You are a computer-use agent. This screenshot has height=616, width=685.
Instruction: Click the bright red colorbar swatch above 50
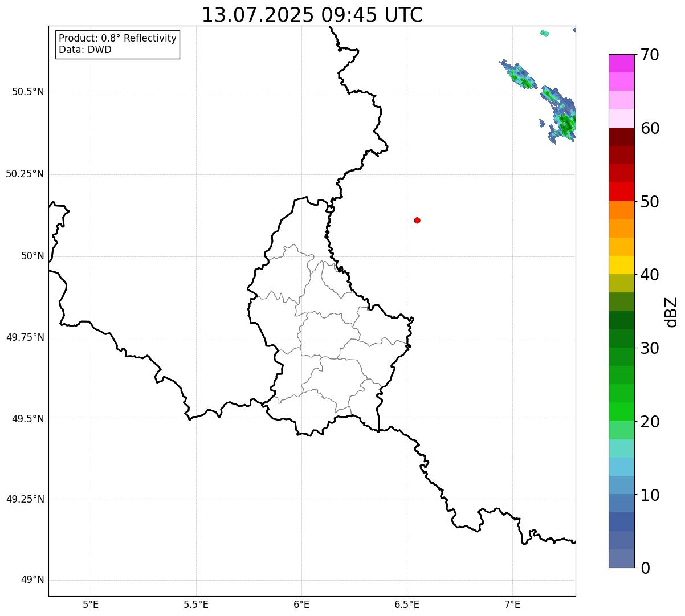coord(622,191)
